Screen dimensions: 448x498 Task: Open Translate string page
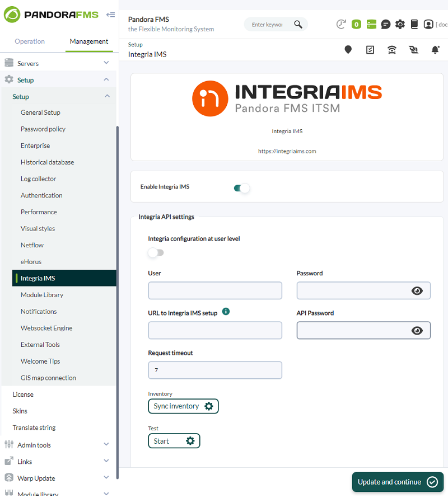[34, 427]
